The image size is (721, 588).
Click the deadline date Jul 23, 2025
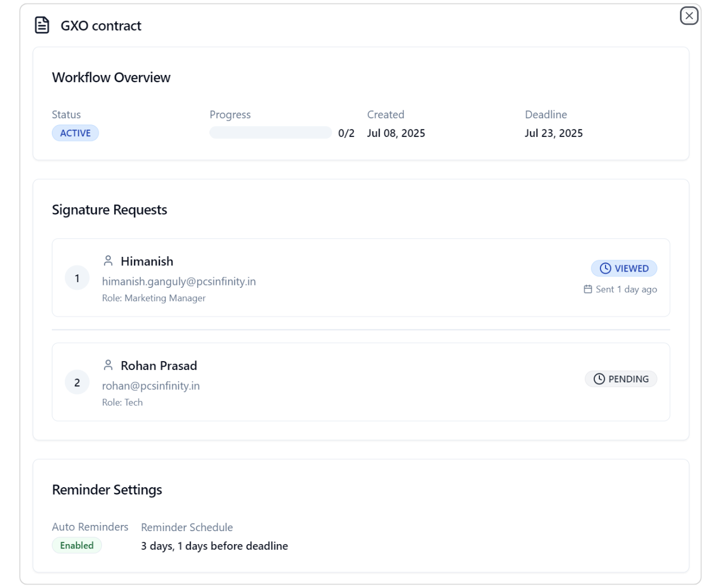pyautogui.click(x=554, y=133)
